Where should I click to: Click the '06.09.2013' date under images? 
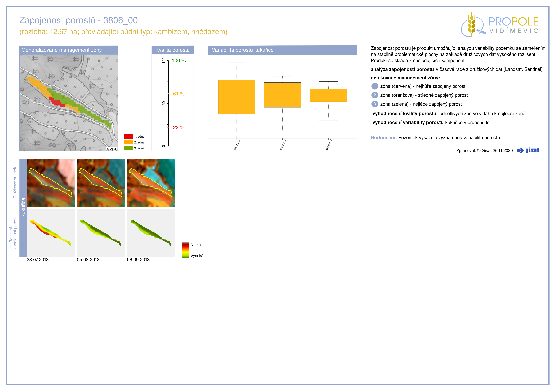point(138,260)
